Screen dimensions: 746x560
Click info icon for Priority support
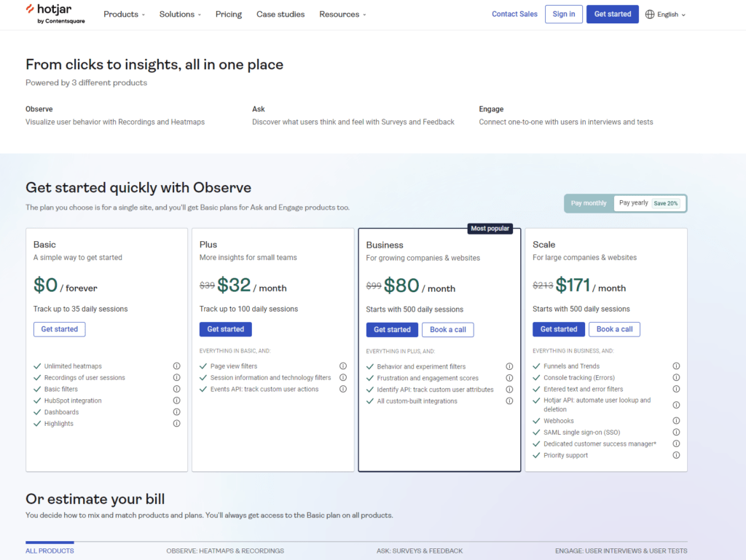click(676, 455)
